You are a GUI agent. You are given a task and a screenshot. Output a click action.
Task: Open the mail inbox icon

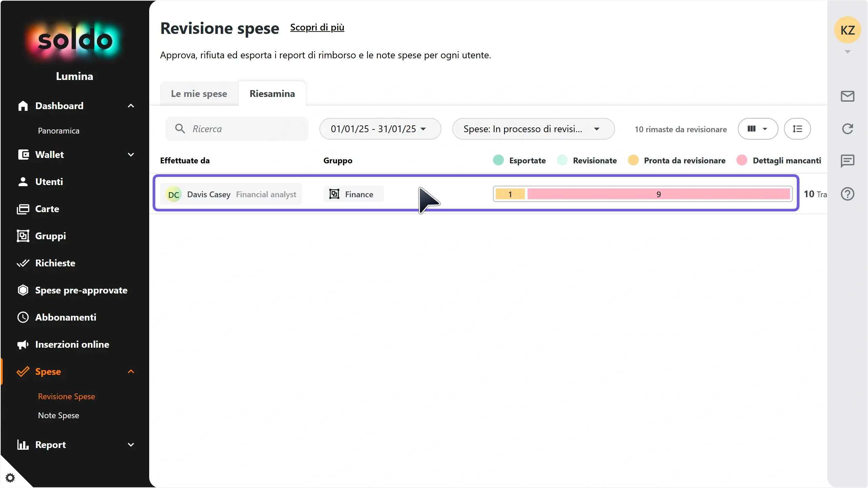pyautogui.click(x=847, y=96)
